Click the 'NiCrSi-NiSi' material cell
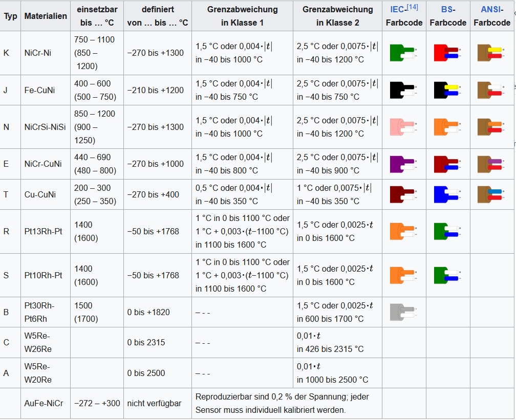516x420 pixels. 46,127
